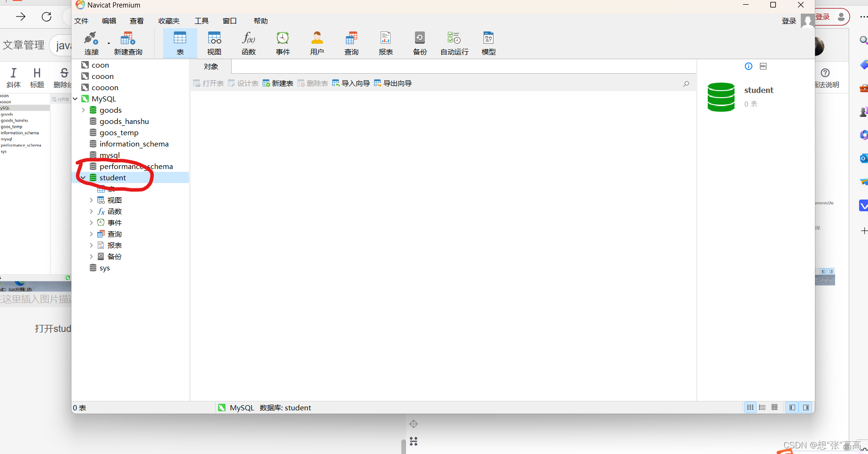Image resolution: width=868 pixels, height=454 pixels.
Task: Expand the 备份 node under student
Action: pyautogui.click(x=91, y=257)
